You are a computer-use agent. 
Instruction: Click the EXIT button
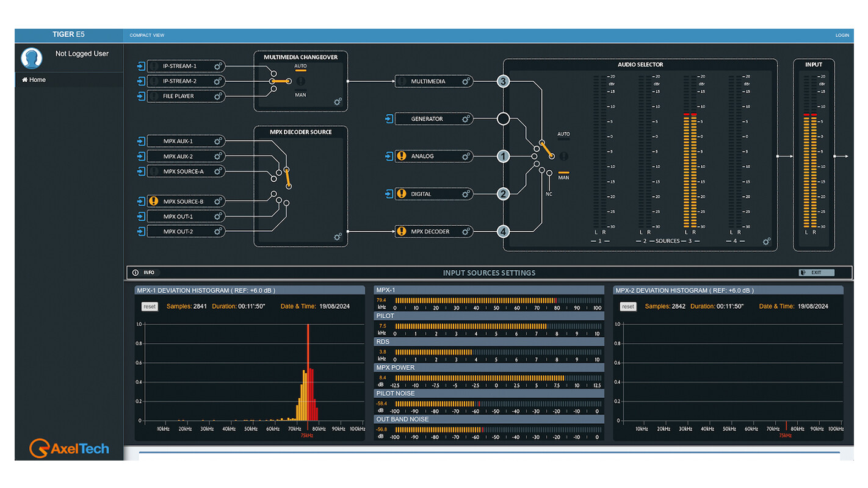(816, 273)
